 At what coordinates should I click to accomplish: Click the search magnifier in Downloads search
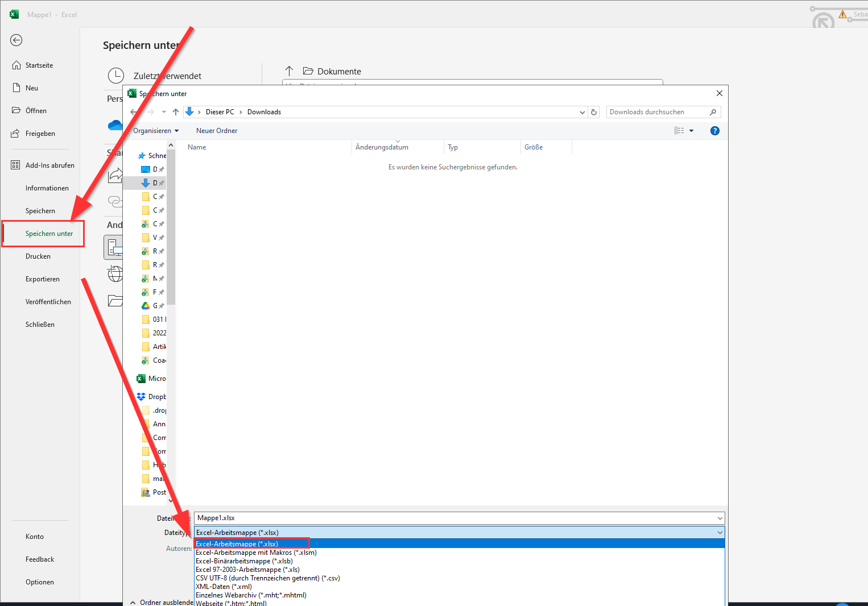point(713,112)
